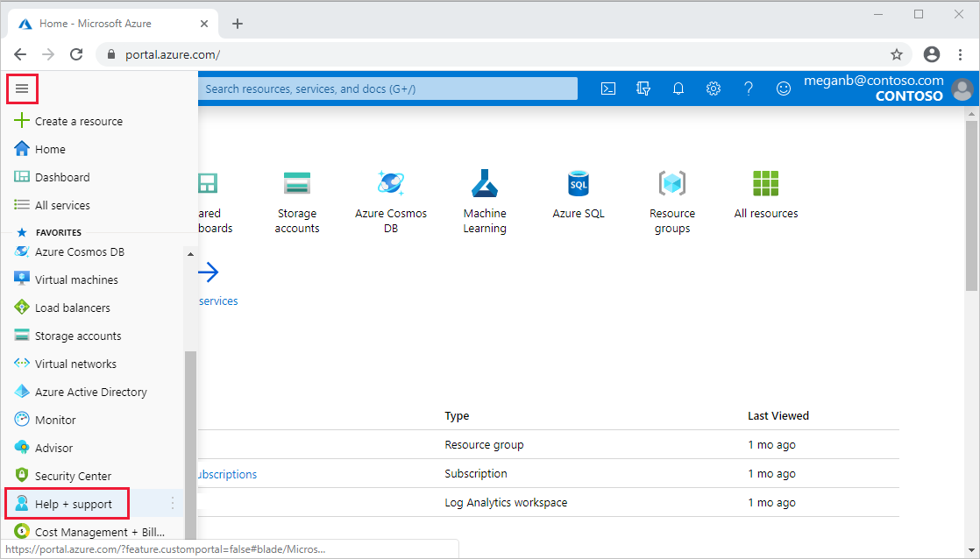This screenshot has width=980, height=559.
Task: Collapse the portal hamburger menu
Action: [x=22, y=88]
